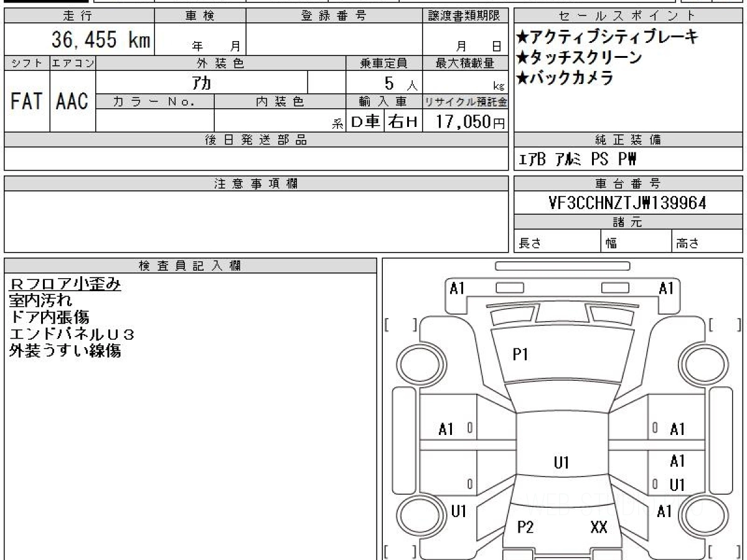Select the exterior color value アカ
747x560 pixels.
pos(202,82)
